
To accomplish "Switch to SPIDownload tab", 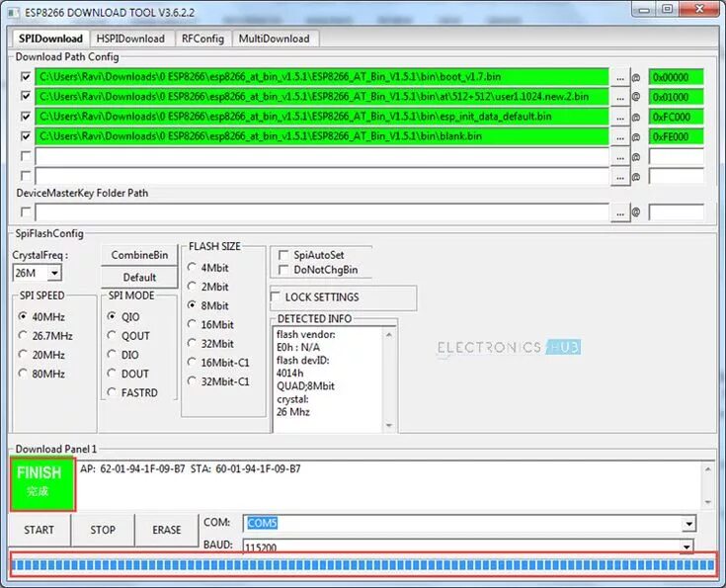I will 50,39.
